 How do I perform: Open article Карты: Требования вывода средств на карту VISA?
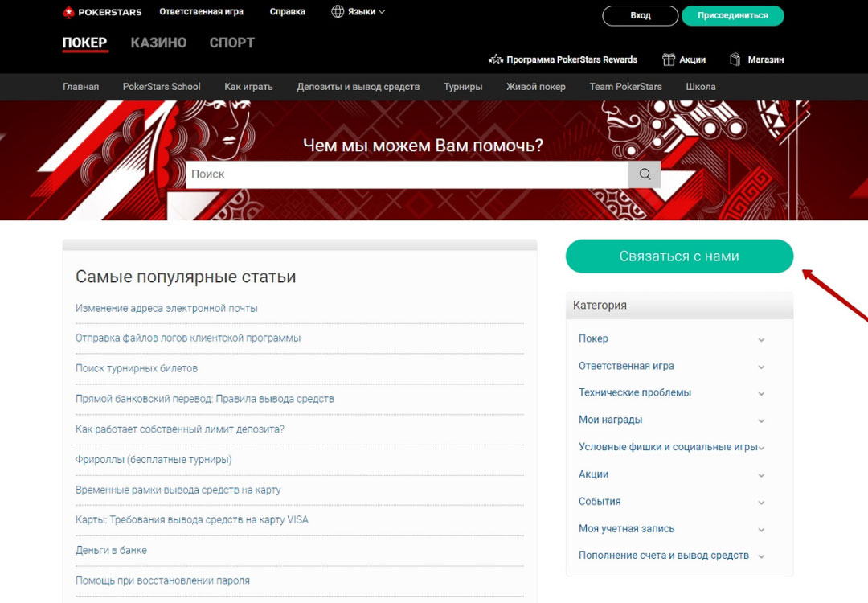[192, 520]
